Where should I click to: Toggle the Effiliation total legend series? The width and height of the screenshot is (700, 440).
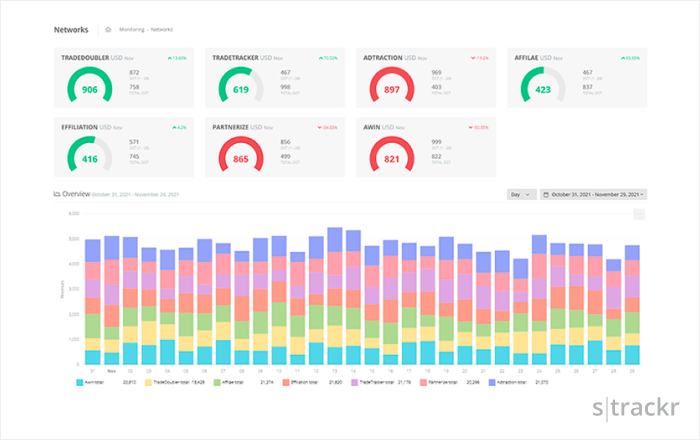tap(312, 382)
